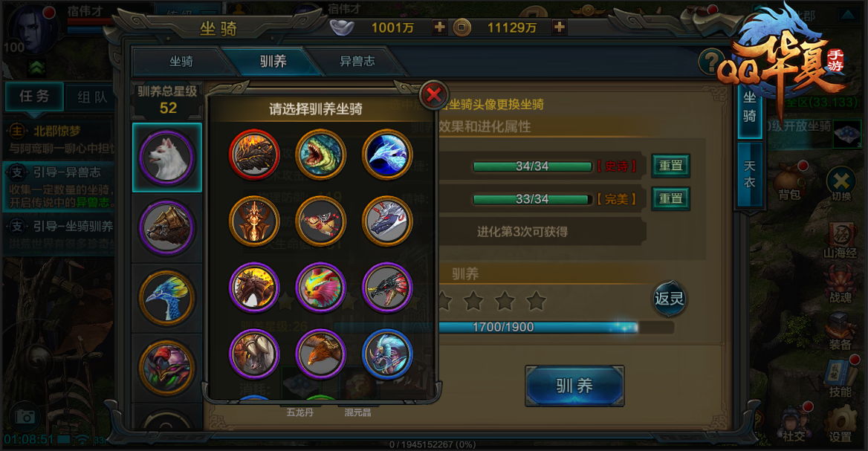Select the blue peacock mount in sidebar
Screen dimensions: 868x451
tap(166, 298)
